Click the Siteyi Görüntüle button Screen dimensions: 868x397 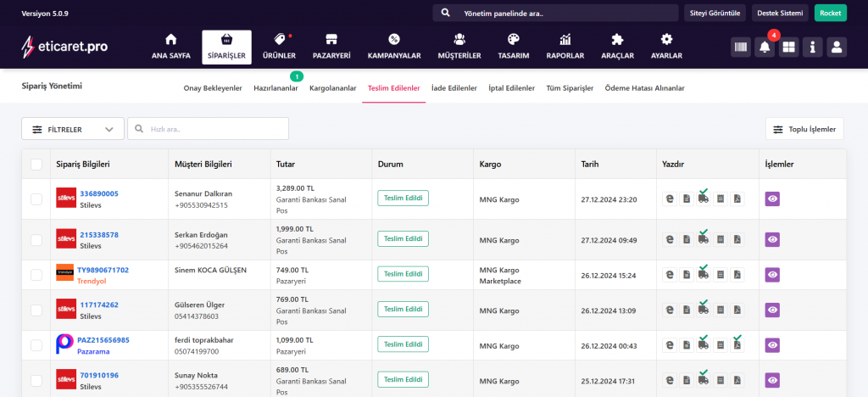[x=715, y=13]
